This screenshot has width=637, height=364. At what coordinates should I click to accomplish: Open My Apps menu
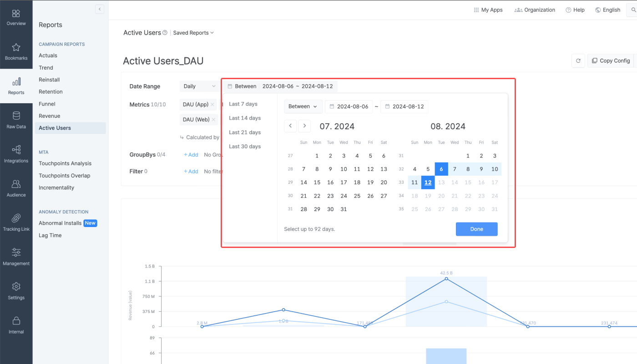point(488,10)
